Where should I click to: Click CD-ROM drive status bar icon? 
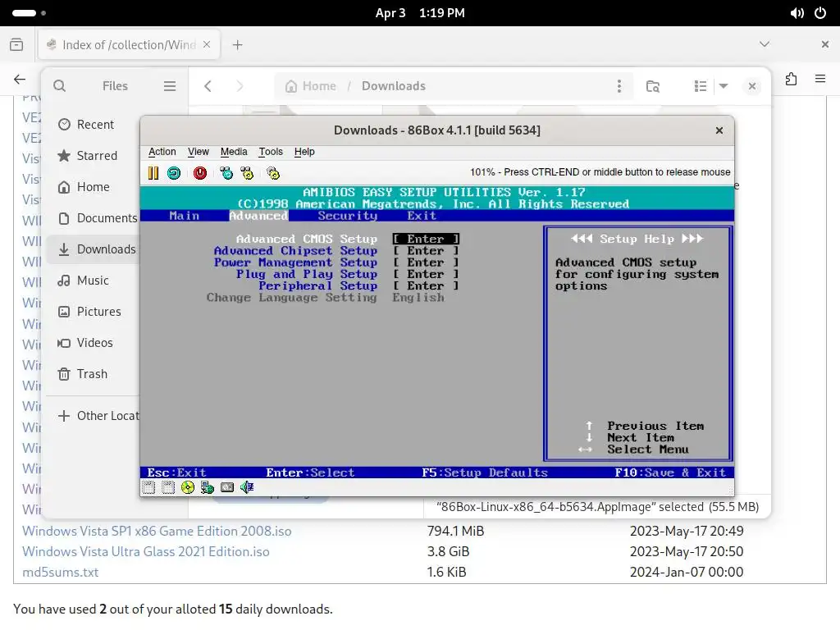[188, 487]
